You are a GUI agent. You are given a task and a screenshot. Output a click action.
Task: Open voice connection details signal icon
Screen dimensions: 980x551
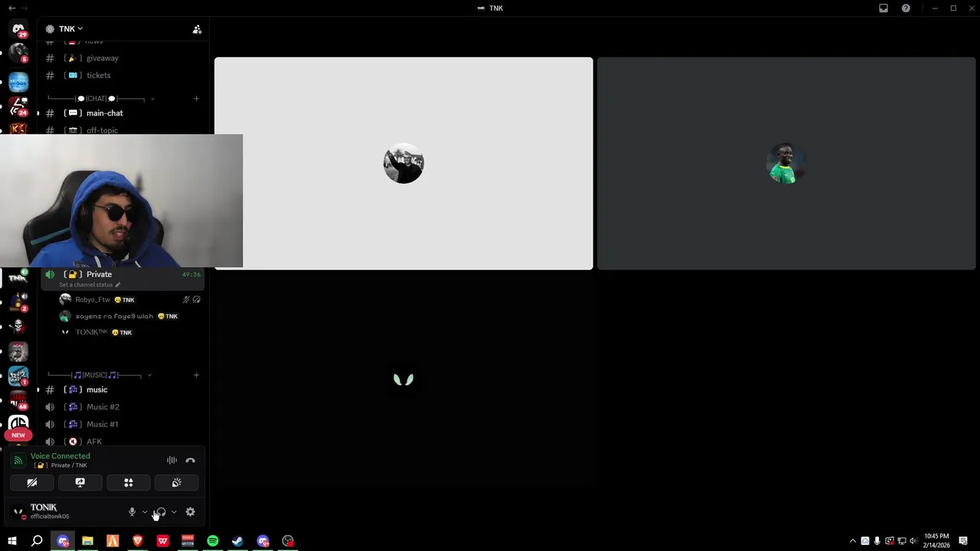(18, 461)
